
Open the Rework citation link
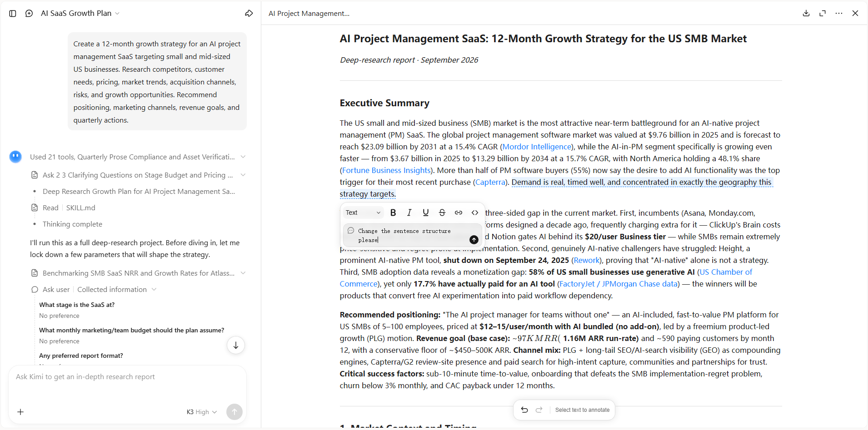[586, 260]
